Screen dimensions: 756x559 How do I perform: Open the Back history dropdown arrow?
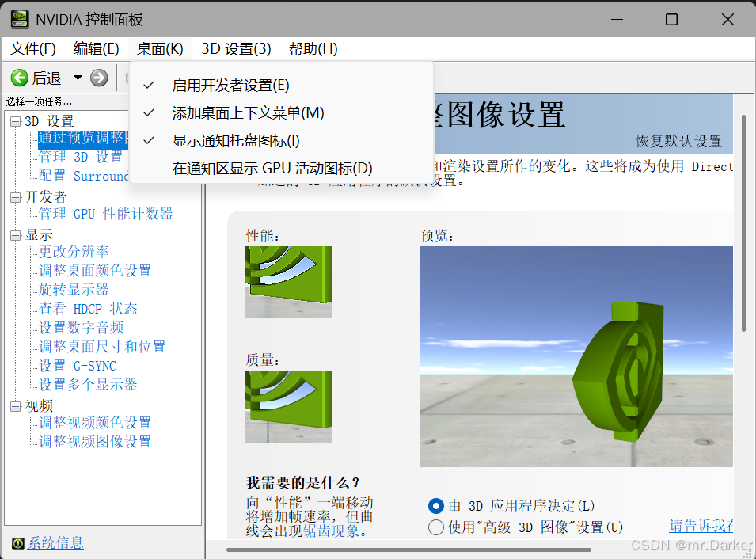(x=78, y=78)
